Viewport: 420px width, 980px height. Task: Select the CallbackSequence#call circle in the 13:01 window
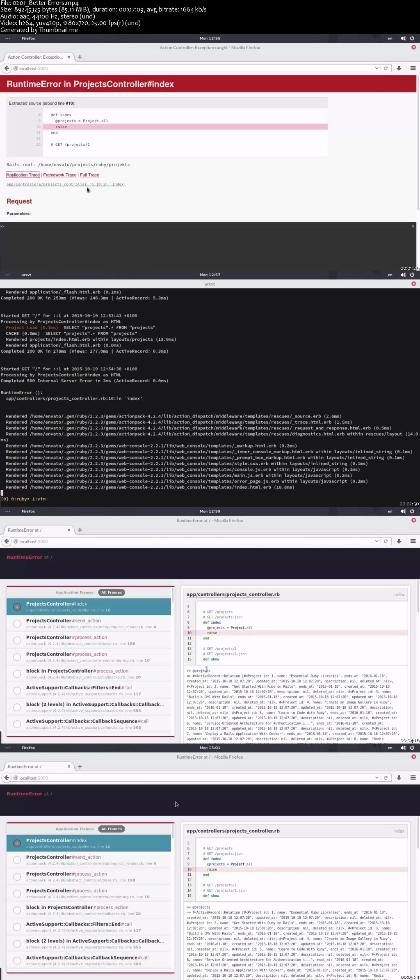[17, 960]
